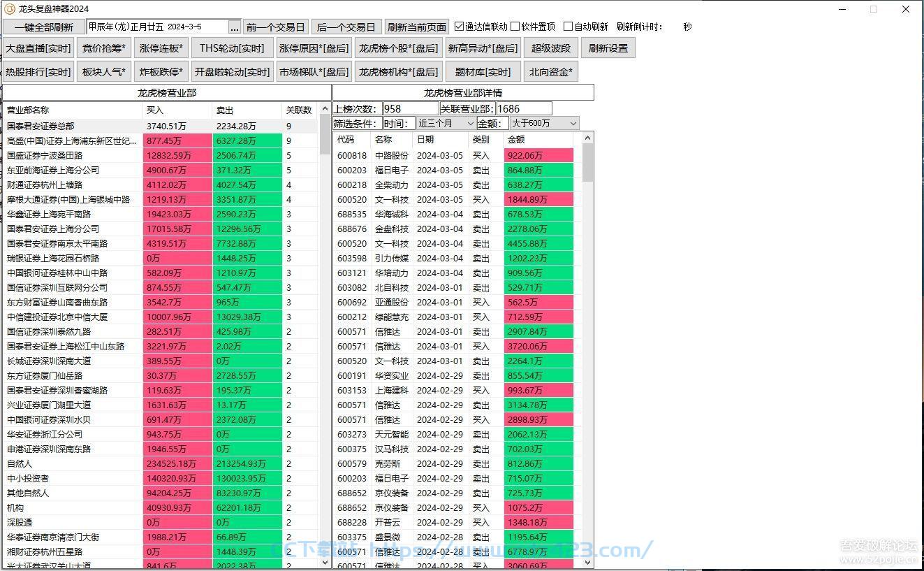Select row 财通证券杭州上塘路
This screenshot has width=924, height=571.
161,185
